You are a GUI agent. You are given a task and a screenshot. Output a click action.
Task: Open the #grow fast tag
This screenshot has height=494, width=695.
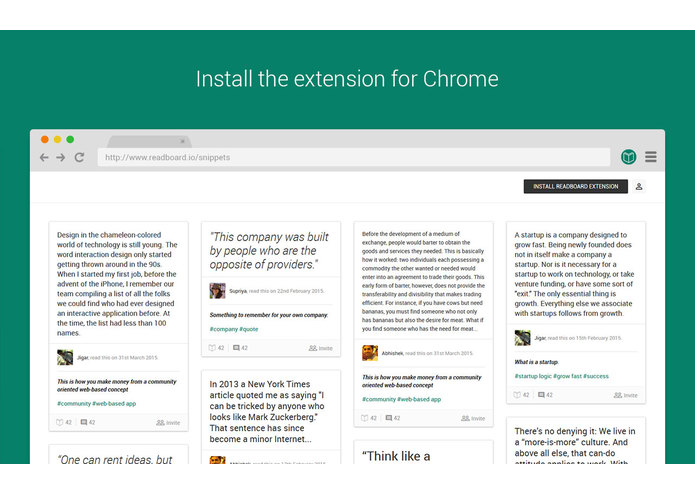[567, 376]
